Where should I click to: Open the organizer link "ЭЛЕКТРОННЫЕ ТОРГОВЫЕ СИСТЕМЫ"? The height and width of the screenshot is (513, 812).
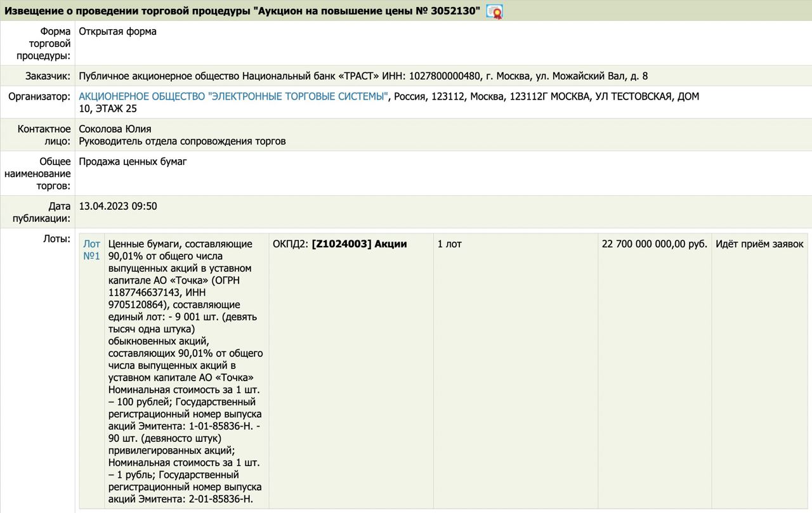(233, 96)
